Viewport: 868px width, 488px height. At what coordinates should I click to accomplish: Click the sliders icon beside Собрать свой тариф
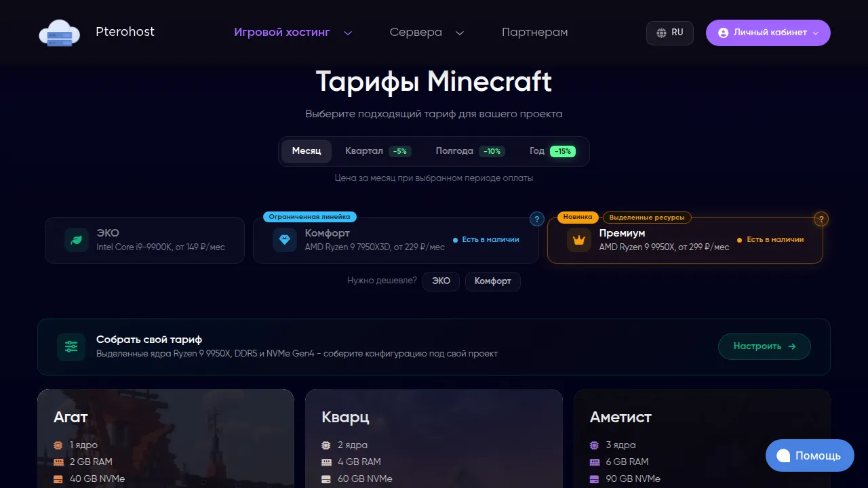click(71, 347)
